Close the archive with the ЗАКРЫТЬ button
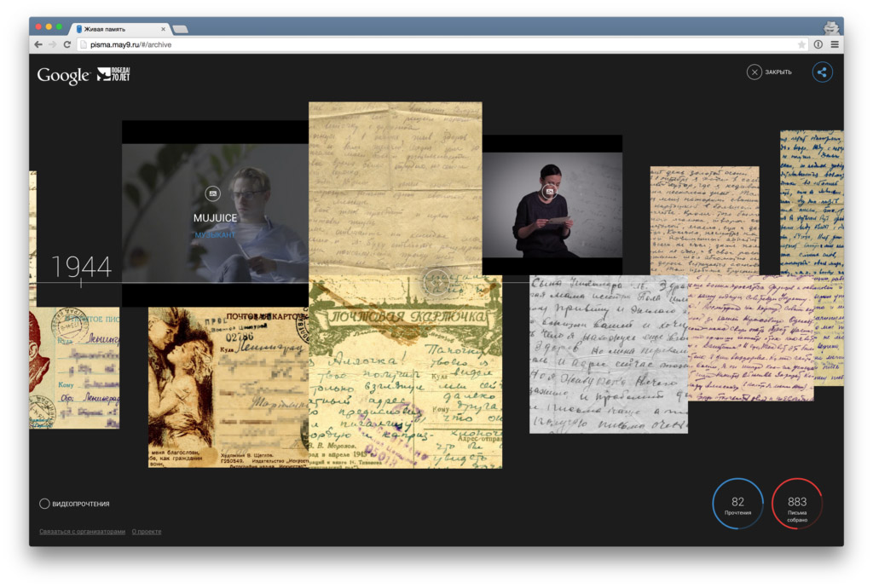Screen dimensions: 873x588 pyautogui.click(x=770, y=72)
